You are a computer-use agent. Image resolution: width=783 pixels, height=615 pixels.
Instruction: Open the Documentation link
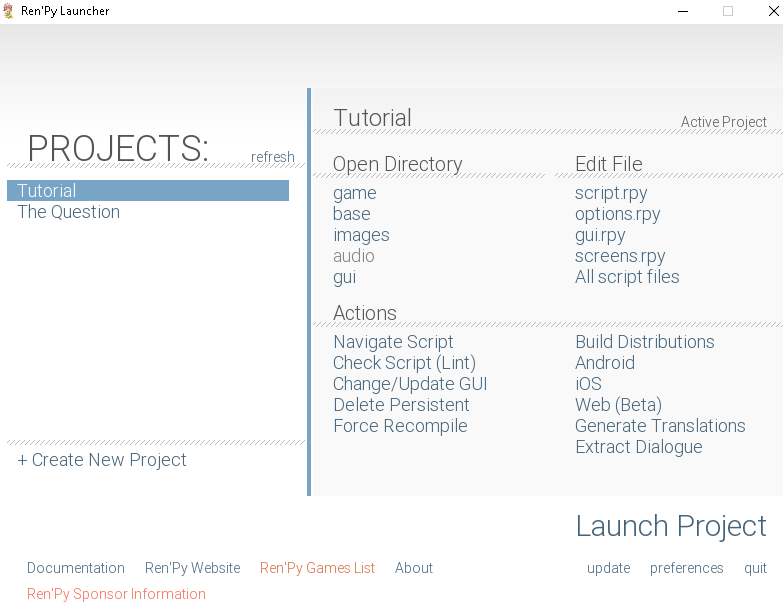click(76, 568)
